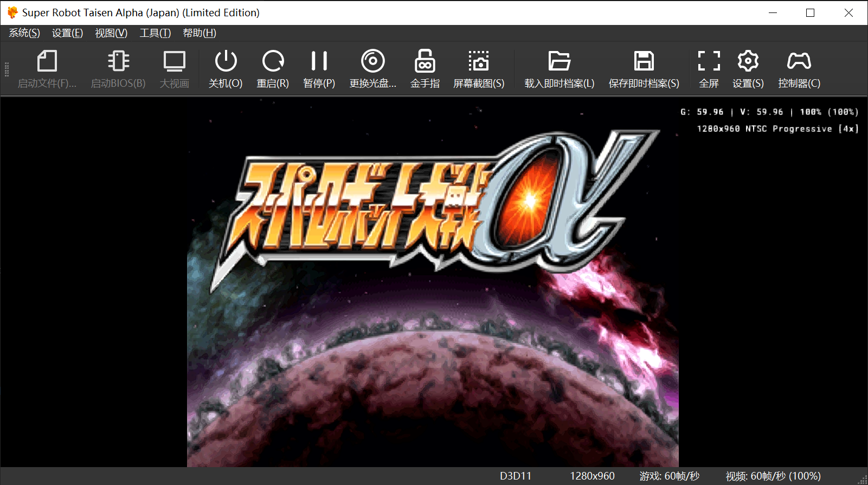This screenshot has width=868, height=485.
Task: Click the toolbar drag handle grip
Action: (x=7, y=69)
